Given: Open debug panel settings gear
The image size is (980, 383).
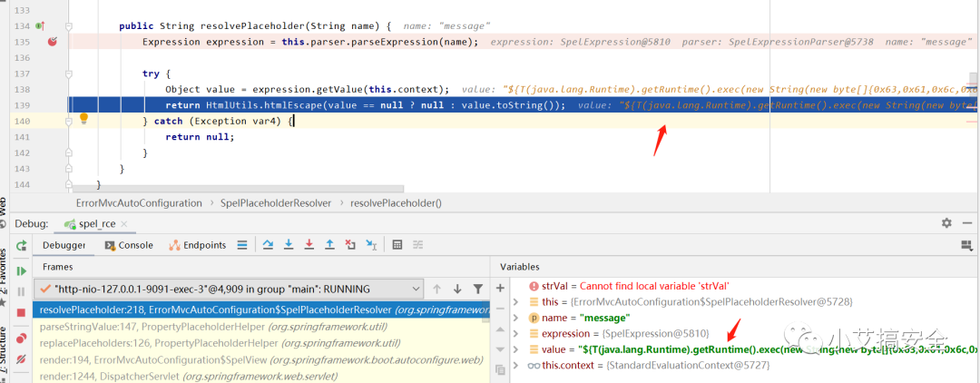Looking at the screenshot, I should [946, 223].
